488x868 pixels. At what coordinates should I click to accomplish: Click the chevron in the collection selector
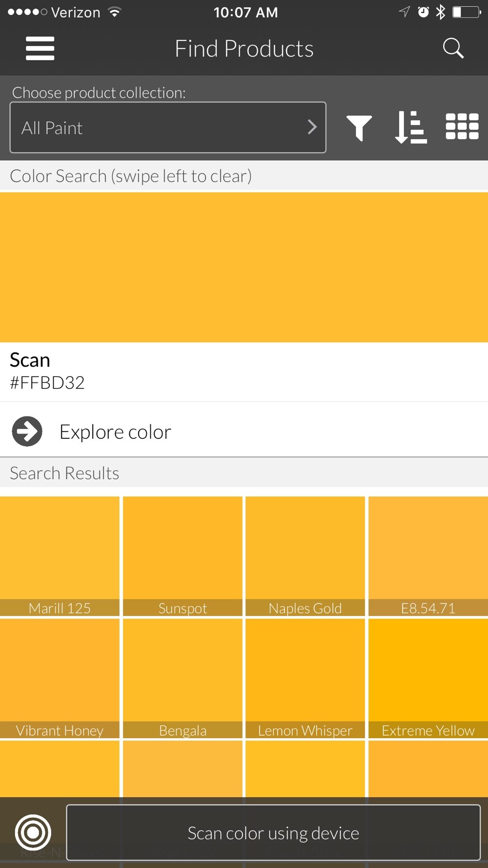click(x=312, y=127)
